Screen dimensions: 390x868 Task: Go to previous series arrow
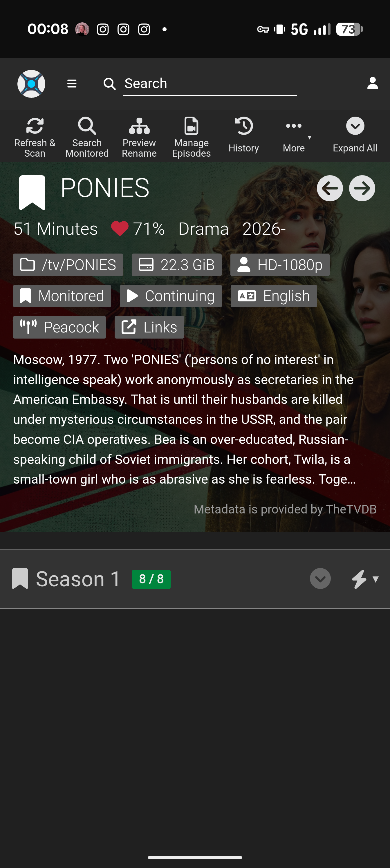[330, 188]
